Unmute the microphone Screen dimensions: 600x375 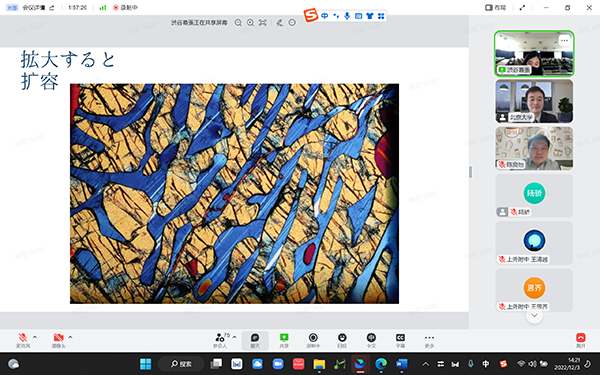[x=23, y=340]
